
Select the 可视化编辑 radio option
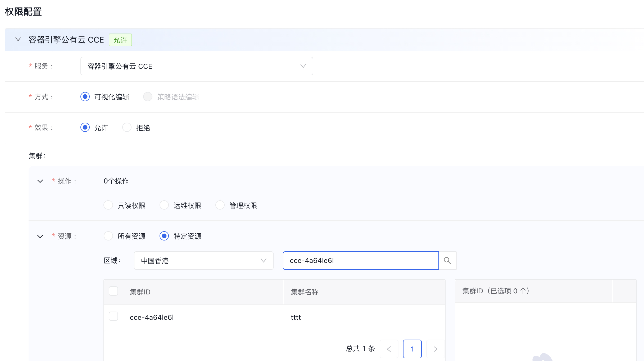coord(85,97)
